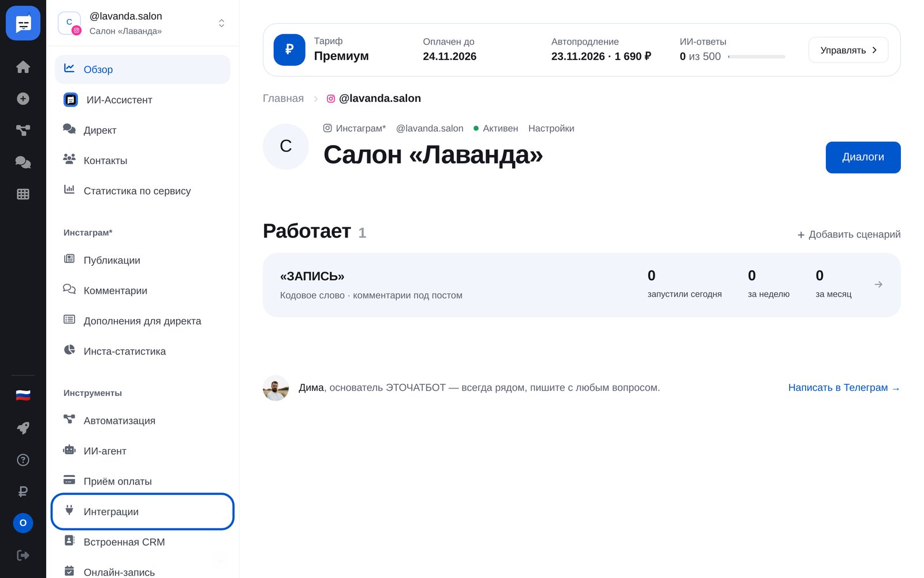Open Приём оплаты item
The width and height of the screenshot is (924, 578).
tap(143, 481)
